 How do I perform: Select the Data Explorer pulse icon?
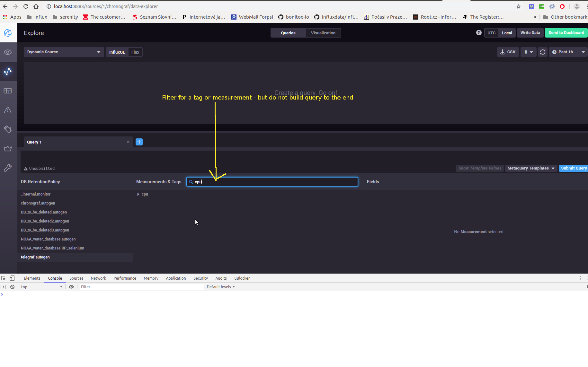(8, 72)
